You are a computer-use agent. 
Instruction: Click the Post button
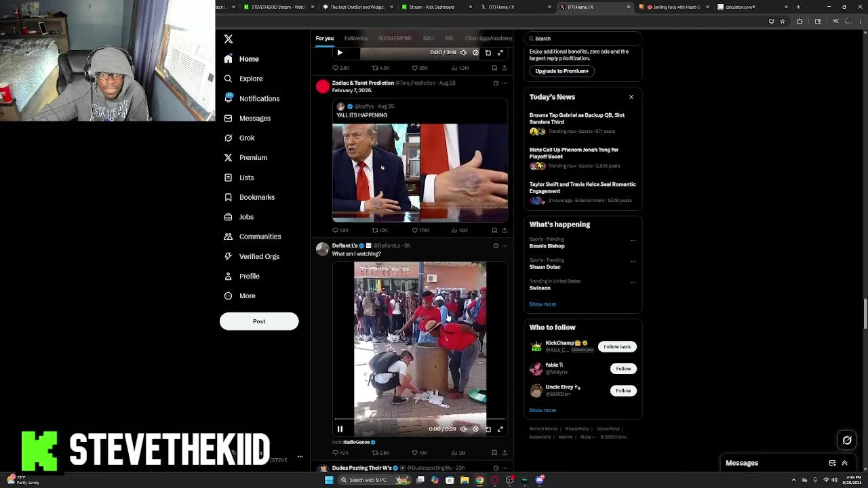[x=259, y=321]
